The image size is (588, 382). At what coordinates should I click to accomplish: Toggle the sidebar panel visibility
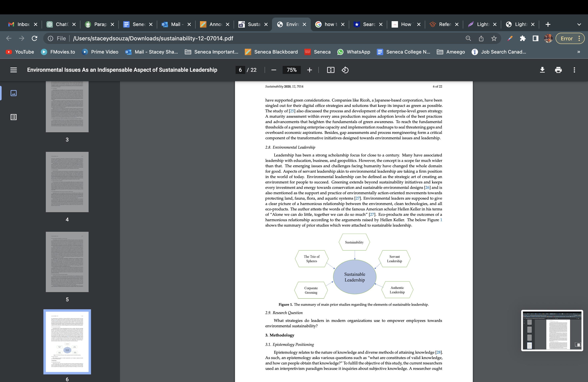14,70
